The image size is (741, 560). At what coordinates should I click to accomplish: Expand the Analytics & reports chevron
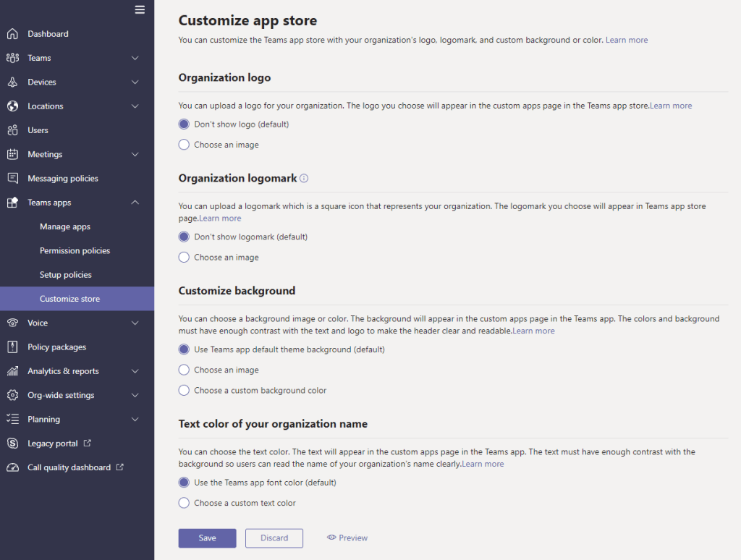click(x=135, y=371)
